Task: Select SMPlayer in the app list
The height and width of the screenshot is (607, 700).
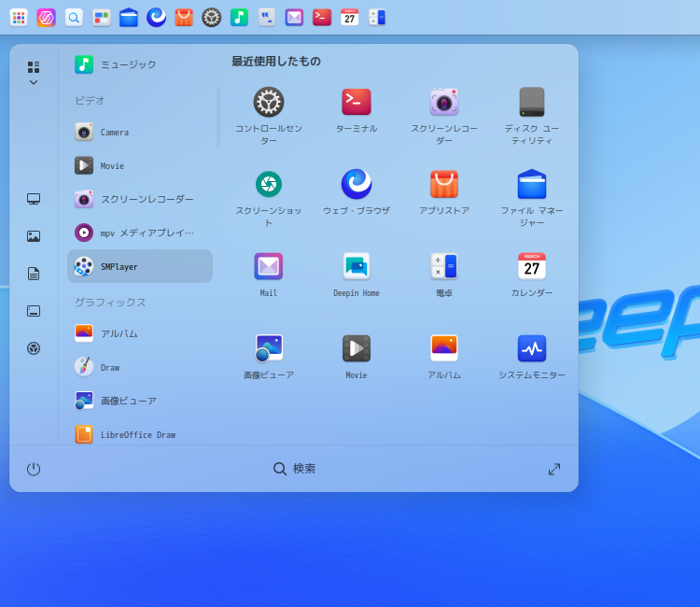Action: (x=140, y=266)
